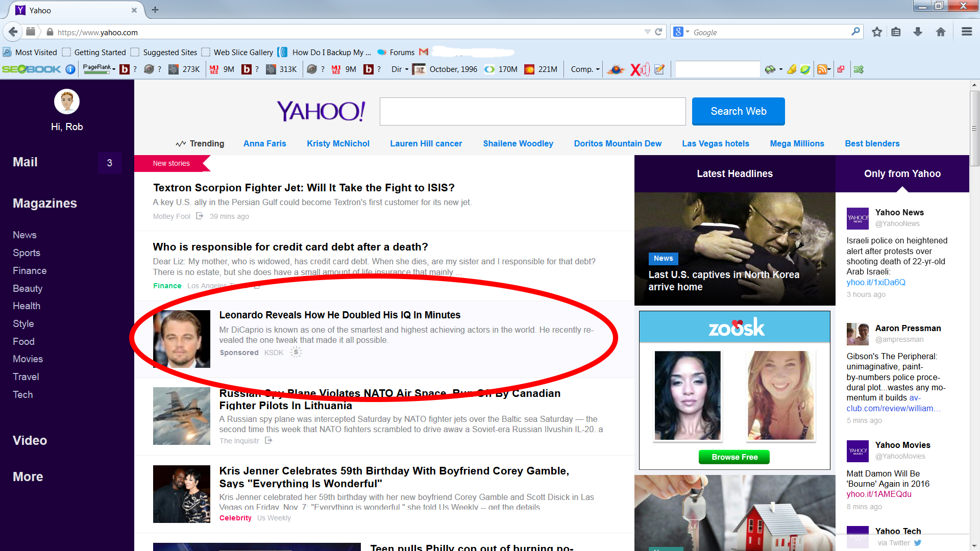Click the orange RSS feed icon
The height and width of the screenshot is (551, 980).
(x=822, y=69)
